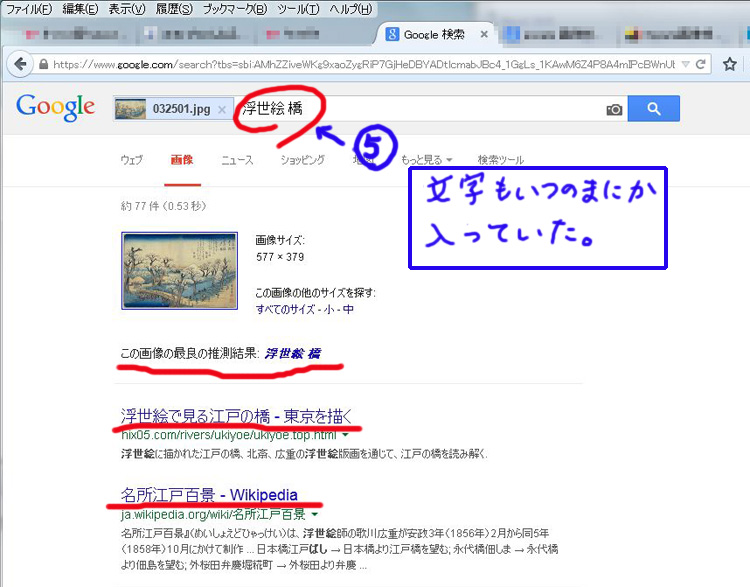Expand the もっと見る dropdown

pos(427,160)
